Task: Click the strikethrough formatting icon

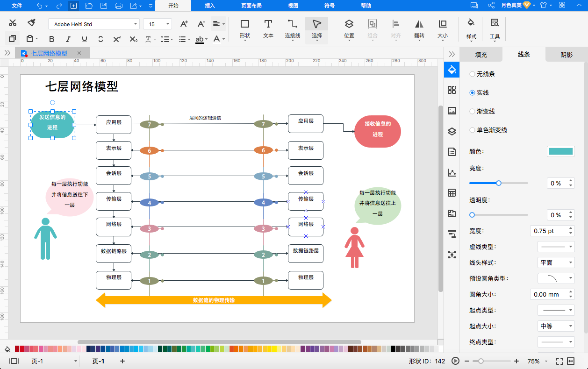Action: 100,39
